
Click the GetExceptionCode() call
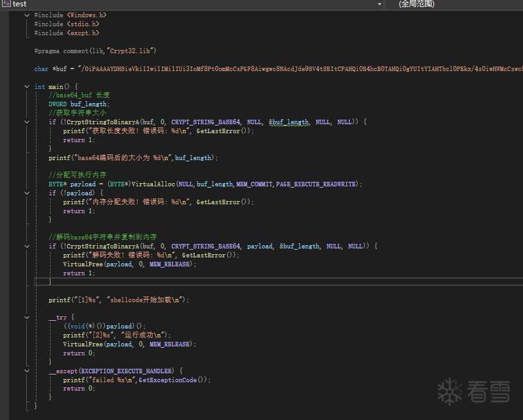click(173, 380)
